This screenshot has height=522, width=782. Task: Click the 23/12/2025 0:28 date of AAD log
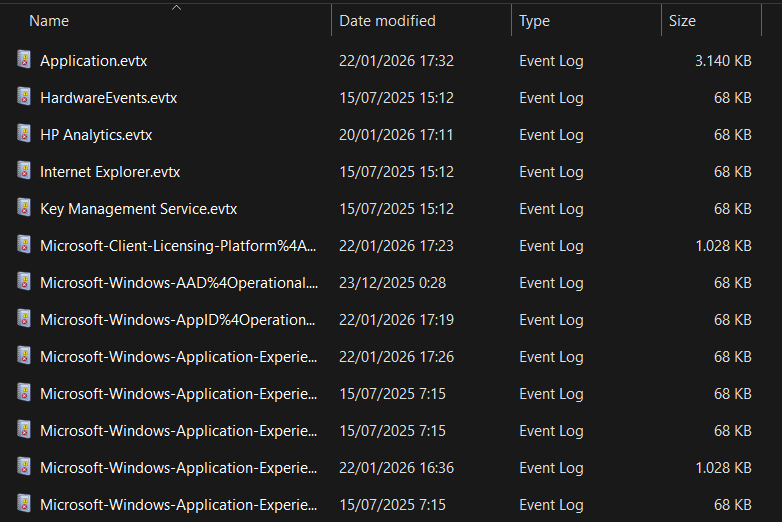pos(392,283)
